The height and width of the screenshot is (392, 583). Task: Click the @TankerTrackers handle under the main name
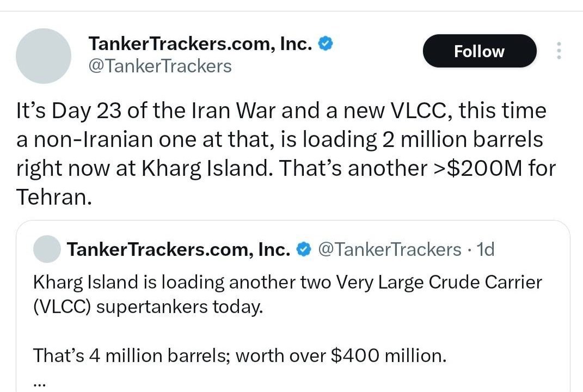tap(159, 66)
